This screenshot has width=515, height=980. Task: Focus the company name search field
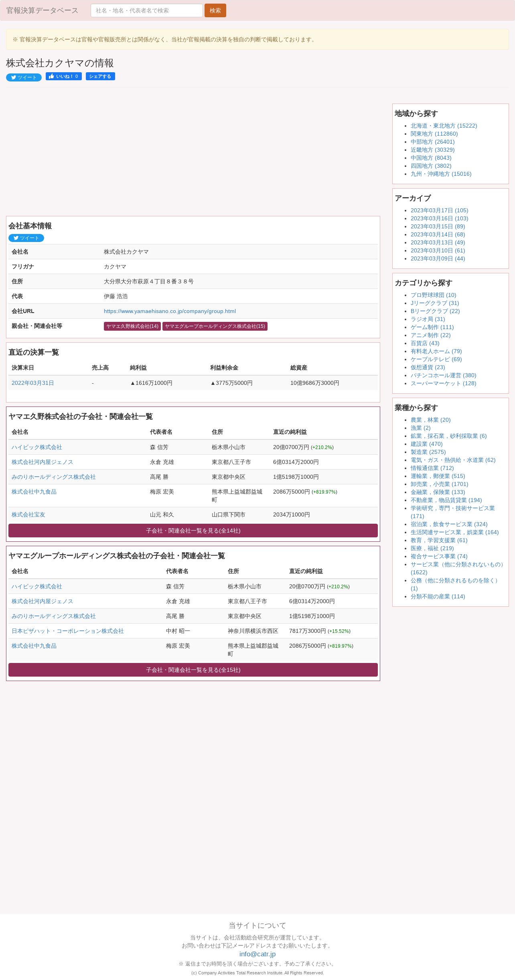147,10
